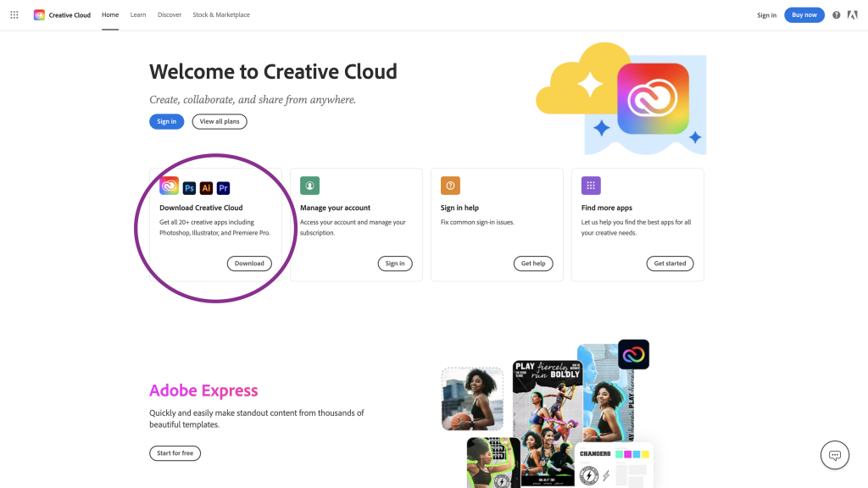Click the Photoshop app icon

pyautogui.click(x=189, y=188)
